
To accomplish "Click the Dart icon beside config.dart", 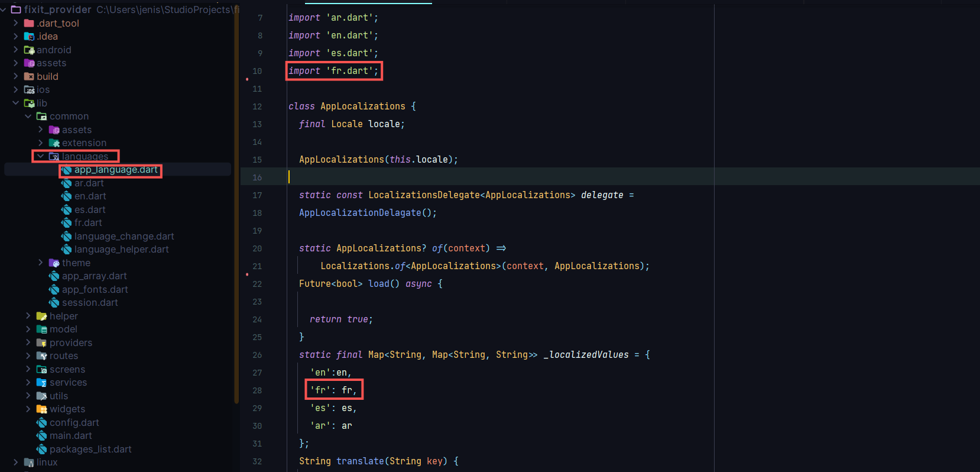I will pyautogui.click(x=42, y=423).
